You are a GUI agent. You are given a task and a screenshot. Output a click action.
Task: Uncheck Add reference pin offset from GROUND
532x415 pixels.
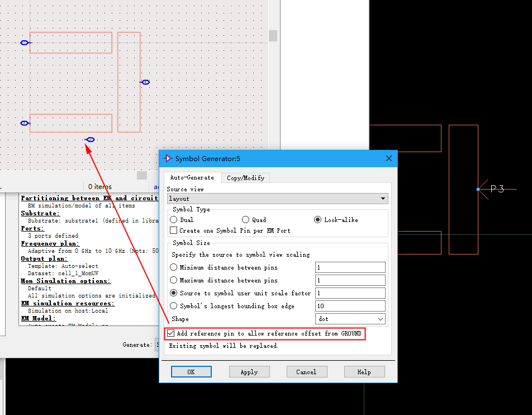click(x=170, y=333)
